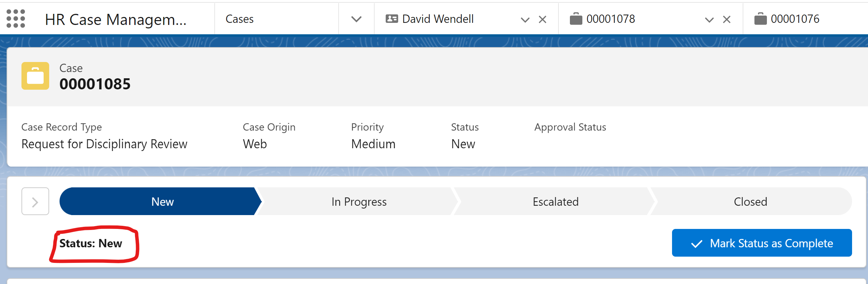Select the In Progress path stage
Image resolution: width=868 pixels, height=284 pixels.
pyautogui.click(x=359, y=202)
